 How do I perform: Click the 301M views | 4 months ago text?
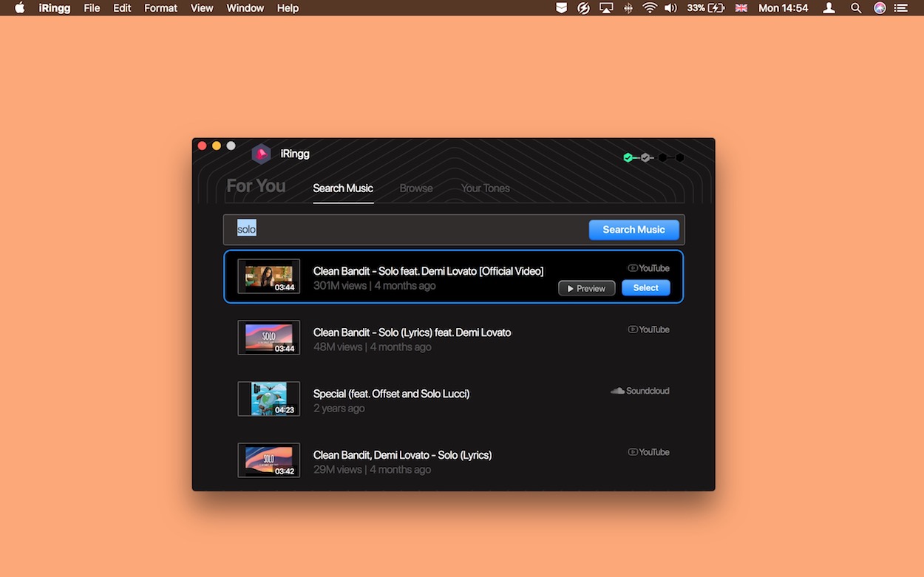[374, 286]
